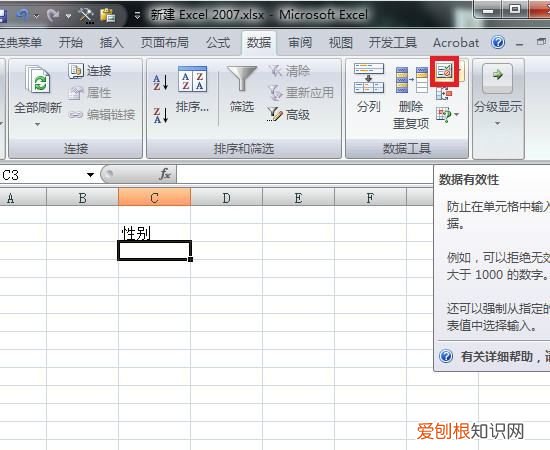Image resolution: width=550 pixels, height=450 pixels.
Task: Select column F header
Action: [x=370, y=198]
